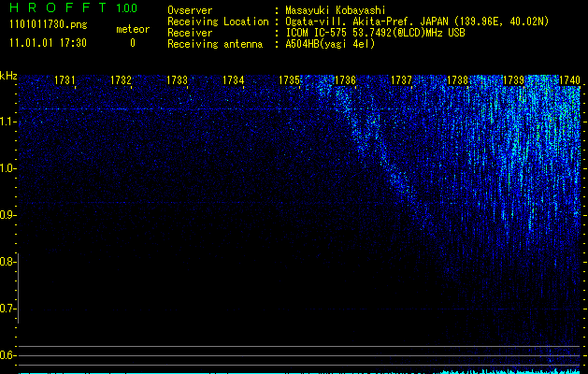This screenshot has height=374, width=588.
Task: Click the 1.0 kHz axis label
Action: click(7, 168)
